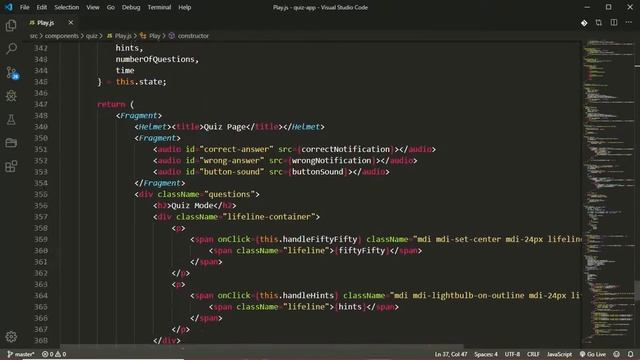Click the master branch indicator
The image size is (640, 360).
point(21,354)
